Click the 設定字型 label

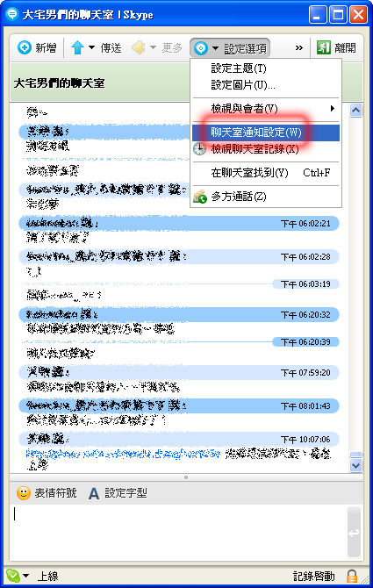point(126,492)
